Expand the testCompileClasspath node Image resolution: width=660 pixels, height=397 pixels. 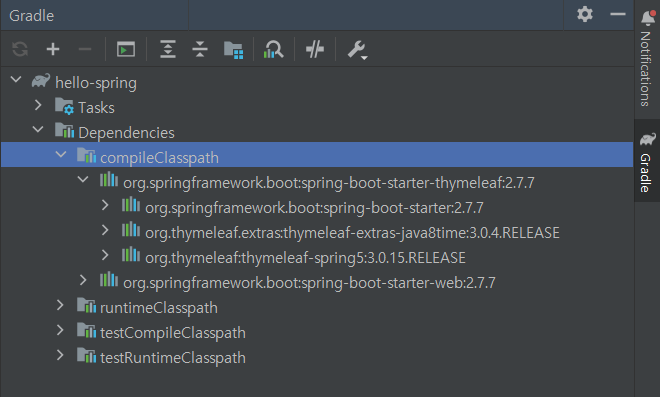point(60,330)
